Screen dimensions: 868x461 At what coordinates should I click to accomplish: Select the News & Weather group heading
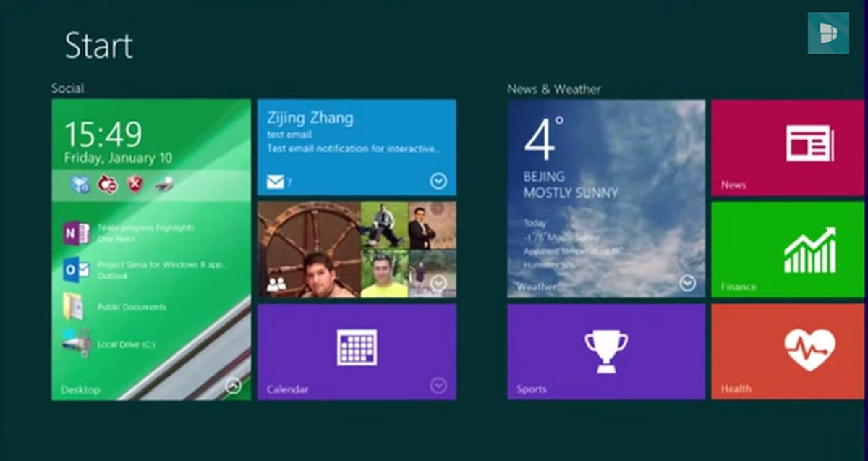[x=553, y=88]
